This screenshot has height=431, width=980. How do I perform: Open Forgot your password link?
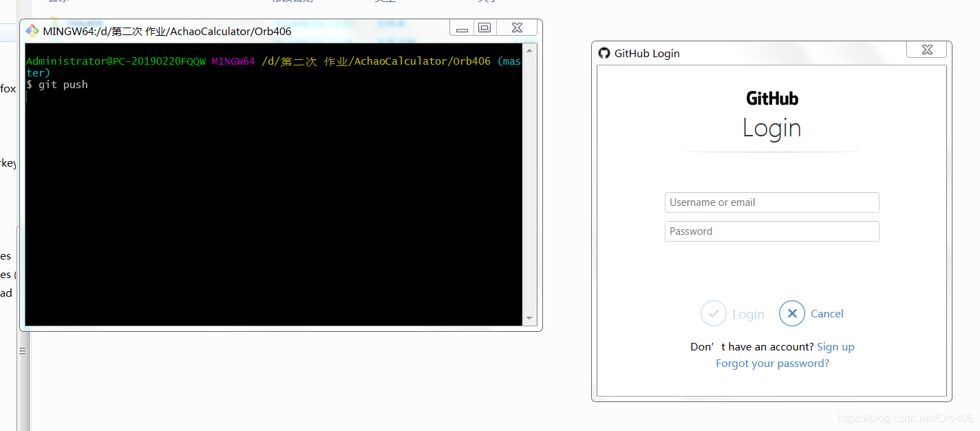tap(772, 363)
